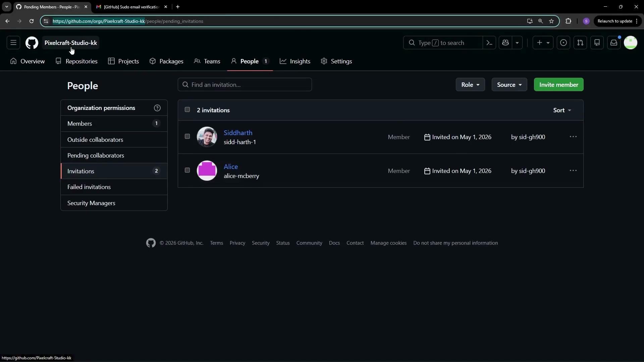
Task: Open the footer Manage cookies link
Action: (389, 243)
